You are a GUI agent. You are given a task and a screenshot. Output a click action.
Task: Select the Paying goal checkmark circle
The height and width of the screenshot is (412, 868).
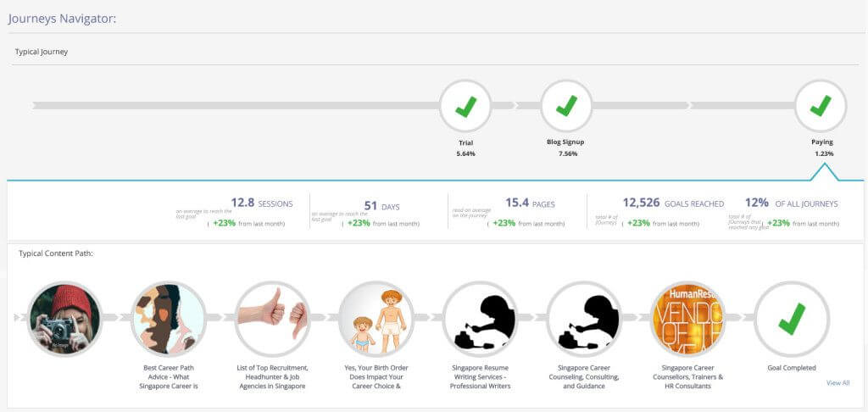click(820, 106)
